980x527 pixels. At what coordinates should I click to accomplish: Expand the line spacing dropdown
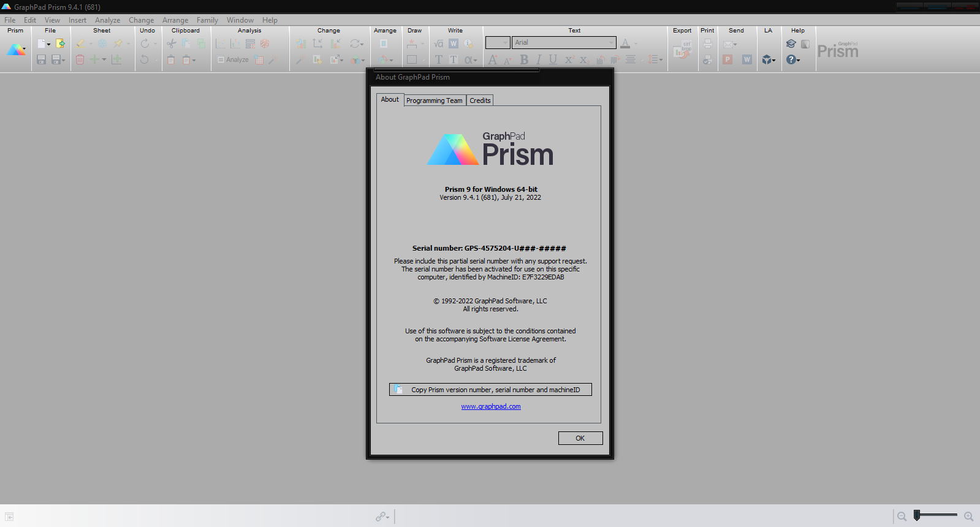click(x=661, y=60)
